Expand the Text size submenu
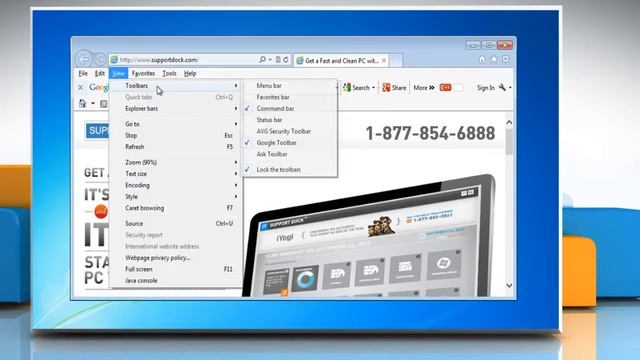640x360 pixels. pyautogui.click(x=176, y=174)
